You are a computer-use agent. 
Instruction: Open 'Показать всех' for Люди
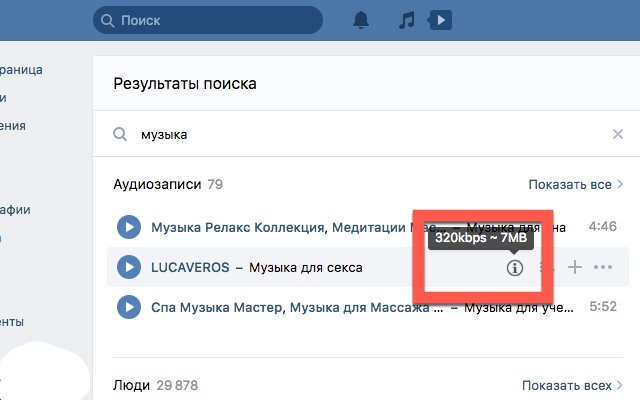572,385
